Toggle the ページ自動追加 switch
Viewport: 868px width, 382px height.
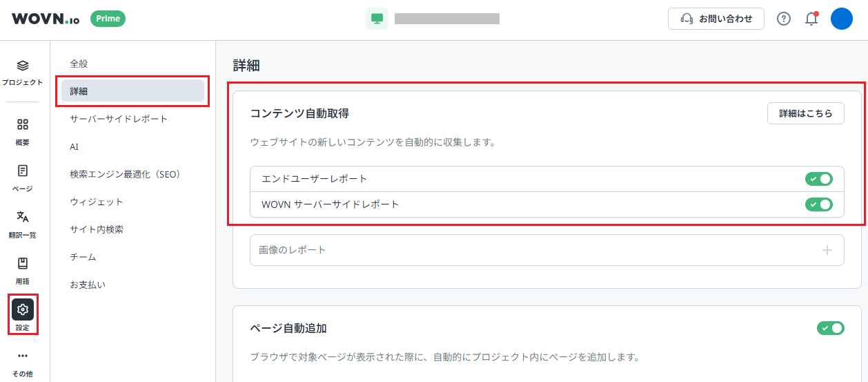coord(830,328)
